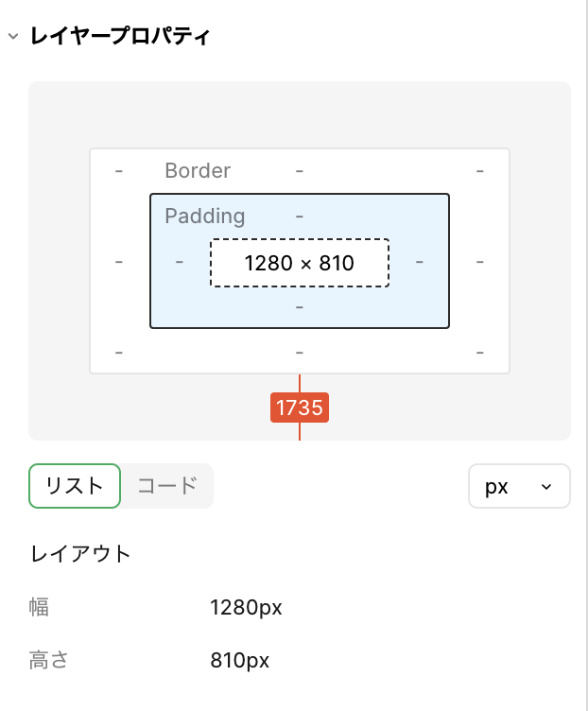This screenshot has width=588, height=711.
Task: Click the left padding dash value
Action: [x=180, y=261]
